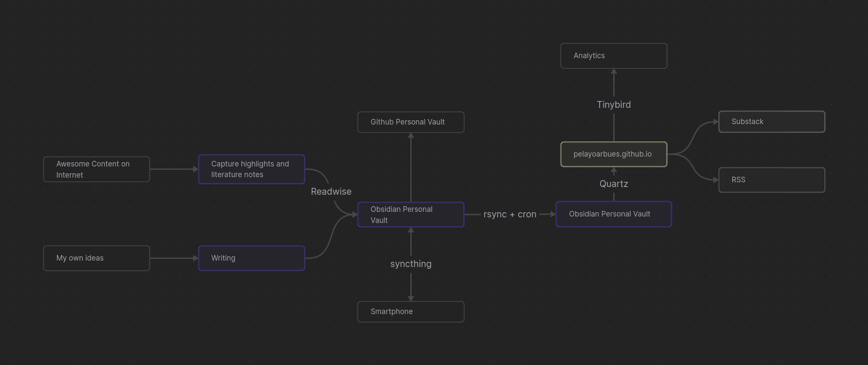Select the single-line Obsidian Personal Vault node
This screenshot has height=365, width=868.
(x=614, y=214)
